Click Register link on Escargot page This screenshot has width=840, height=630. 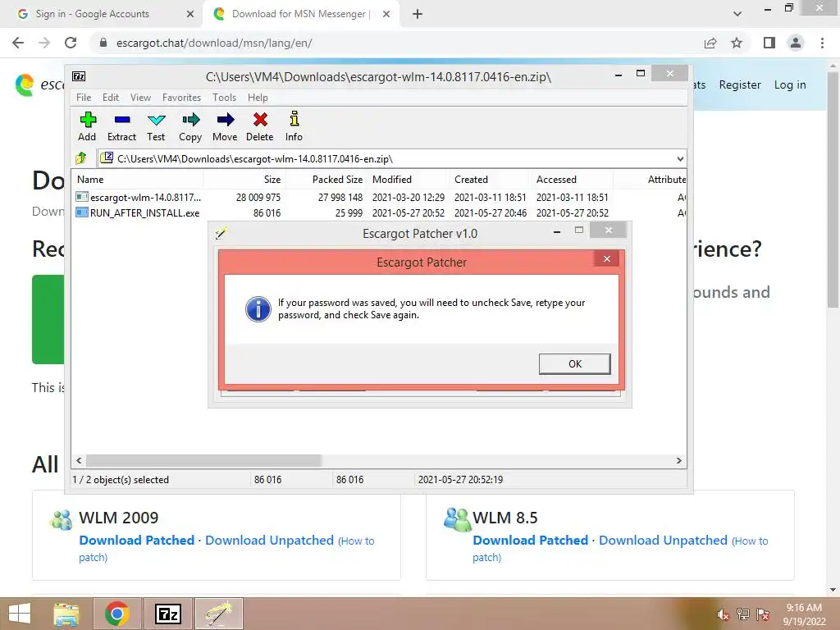coord(740,84)
